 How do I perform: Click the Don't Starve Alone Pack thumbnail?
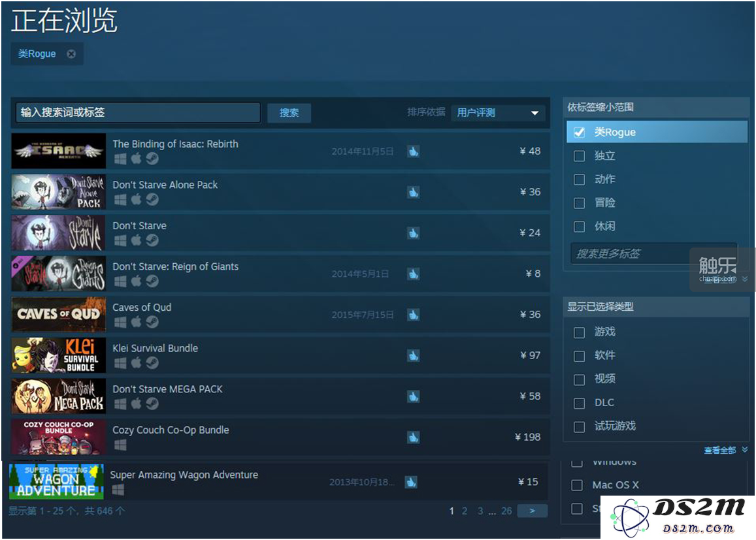click(58, 192)
